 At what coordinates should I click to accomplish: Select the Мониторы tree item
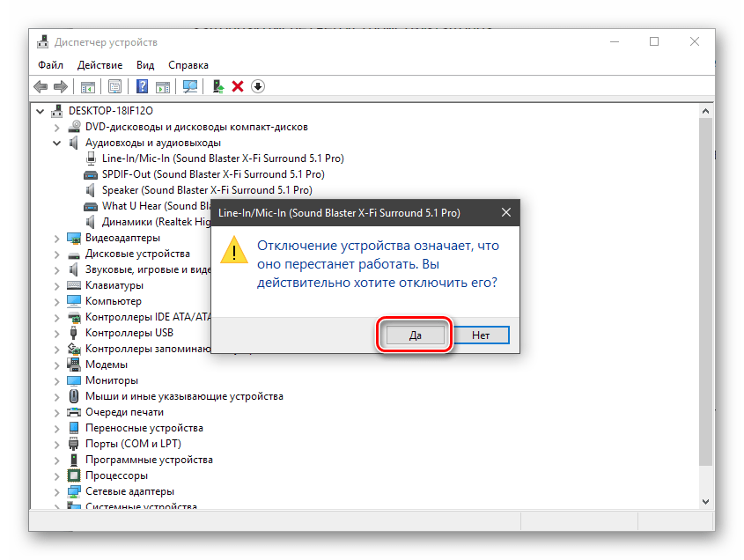click(x=111, y=380)
